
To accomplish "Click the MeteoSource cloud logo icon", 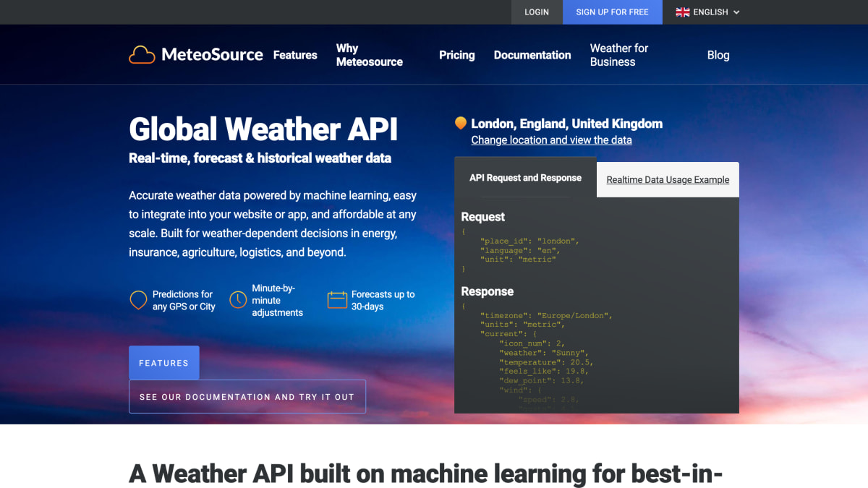I will click(142, 55).
